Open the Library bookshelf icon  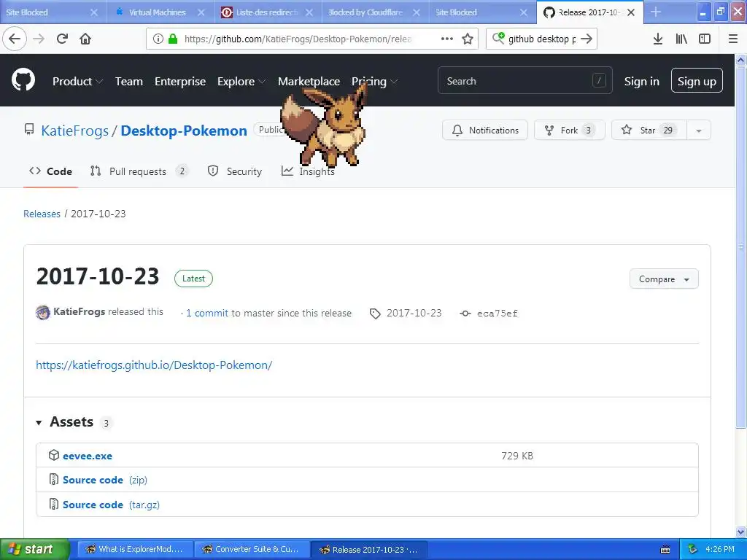point(681,39)
